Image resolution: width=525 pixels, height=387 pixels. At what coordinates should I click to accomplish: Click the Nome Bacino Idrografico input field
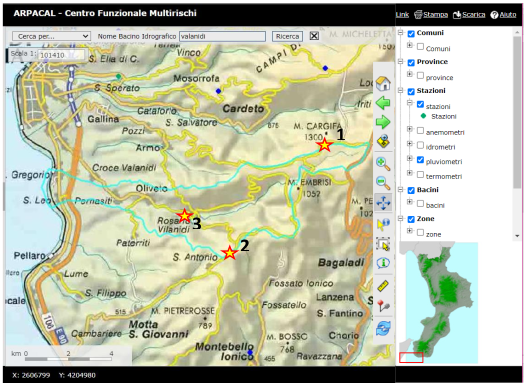[x=222, y=36]
